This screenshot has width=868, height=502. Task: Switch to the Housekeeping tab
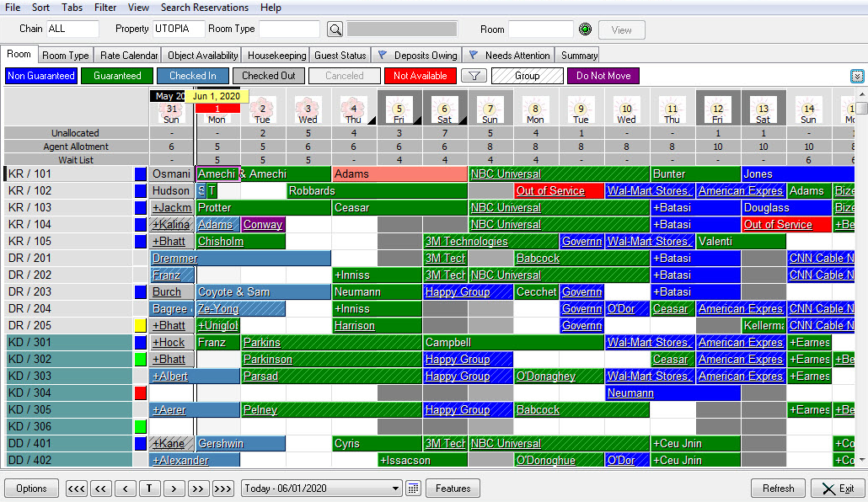click(276, 56)
